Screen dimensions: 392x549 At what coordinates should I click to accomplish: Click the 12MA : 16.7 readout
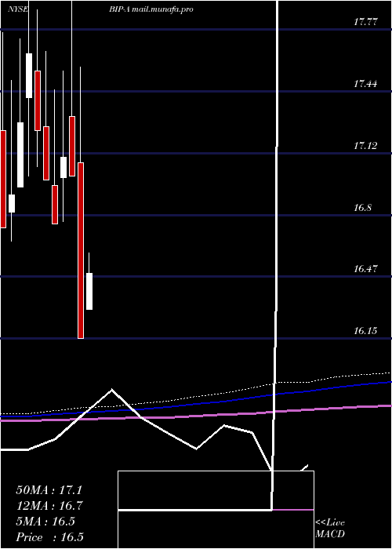click(x=49, y=506)
